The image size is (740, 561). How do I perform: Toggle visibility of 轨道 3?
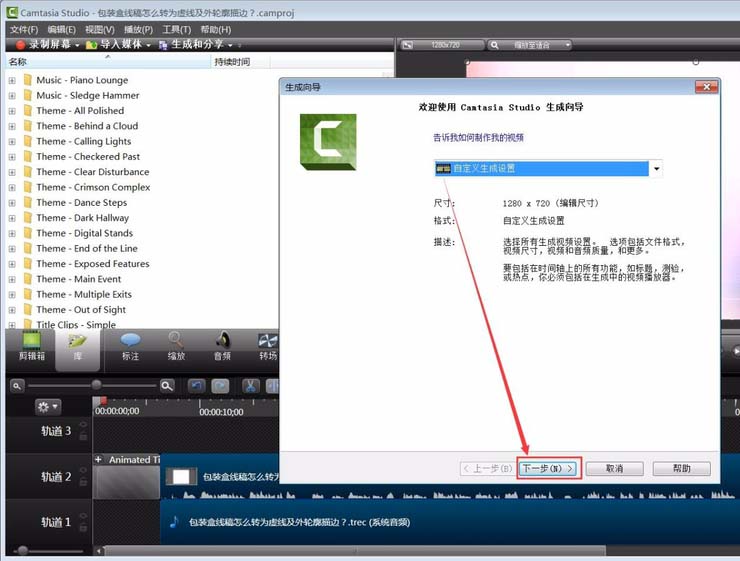click(83, 424)
